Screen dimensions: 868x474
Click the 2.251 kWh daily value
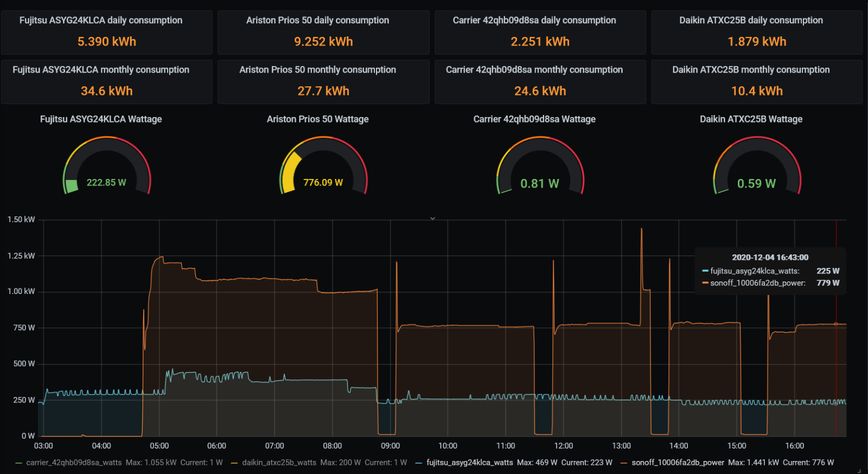pos(540,41)
